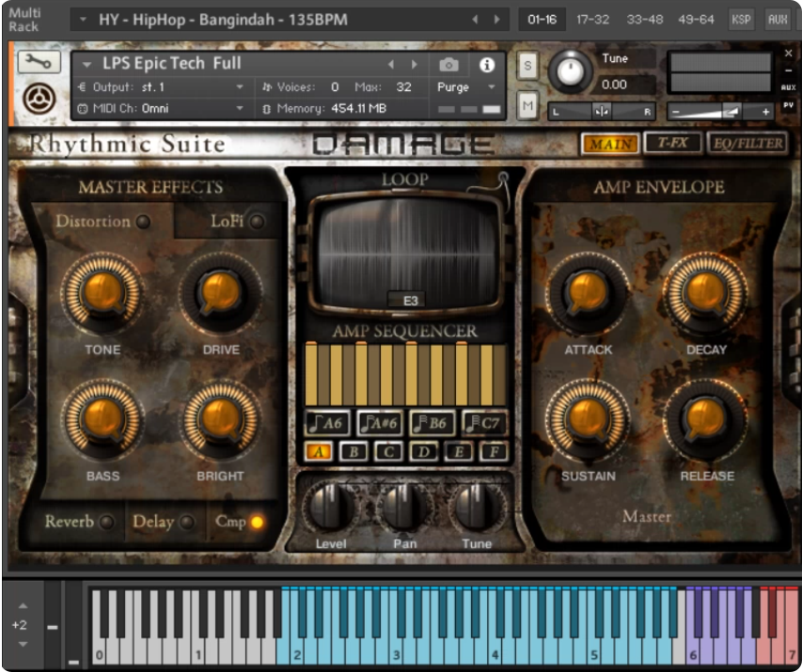The image size is (802, 672).
Task: Select instrument page 33-48
Action: [644, 20]
